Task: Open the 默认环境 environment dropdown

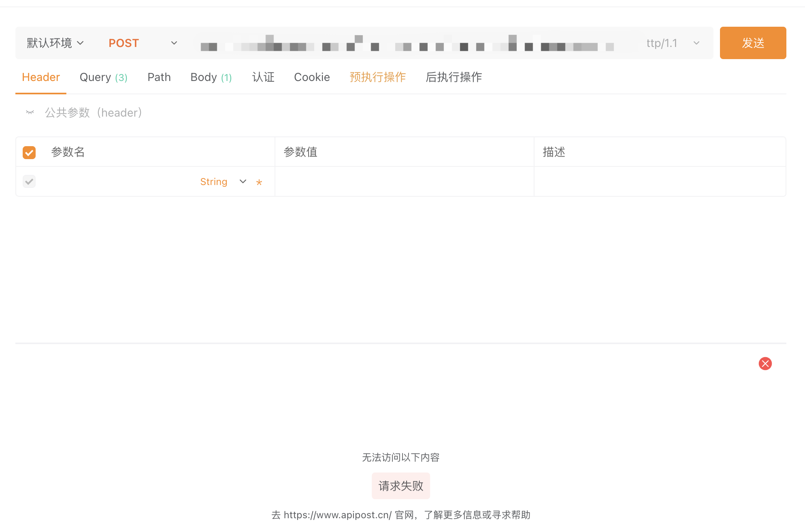Action: 55,43
